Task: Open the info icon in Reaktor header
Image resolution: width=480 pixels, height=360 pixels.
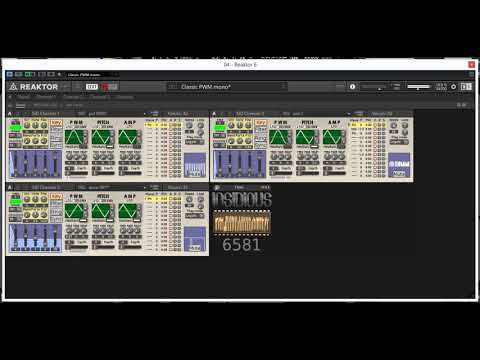Action: [352, 87]
